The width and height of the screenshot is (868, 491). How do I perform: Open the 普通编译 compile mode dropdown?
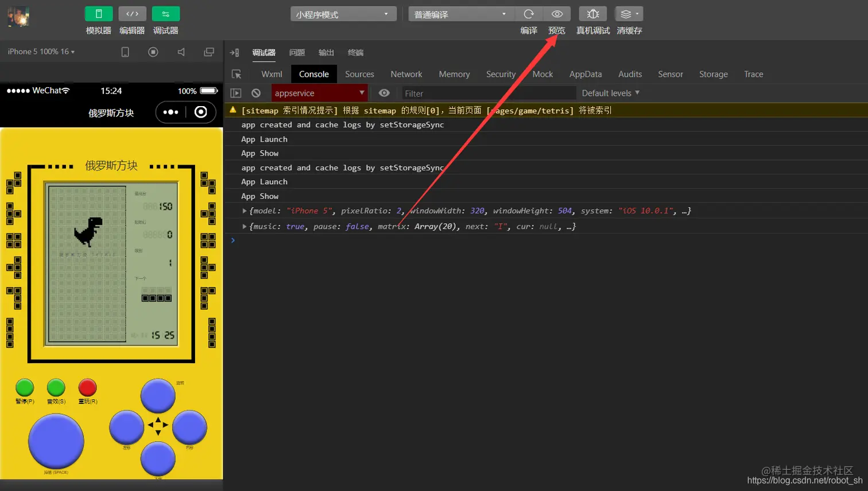coord(461,14)
